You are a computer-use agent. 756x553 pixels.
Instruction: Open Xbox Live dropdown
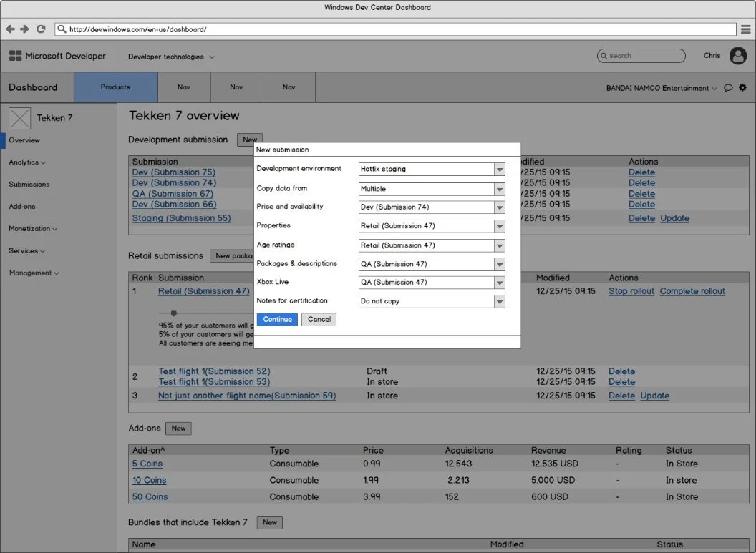pyautogui.click(x=432, y=283)
